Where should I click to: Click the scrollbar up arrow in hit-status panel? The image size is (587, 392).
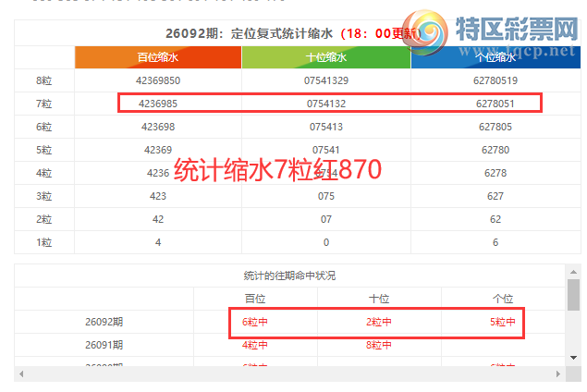click(x=573, y=271)
